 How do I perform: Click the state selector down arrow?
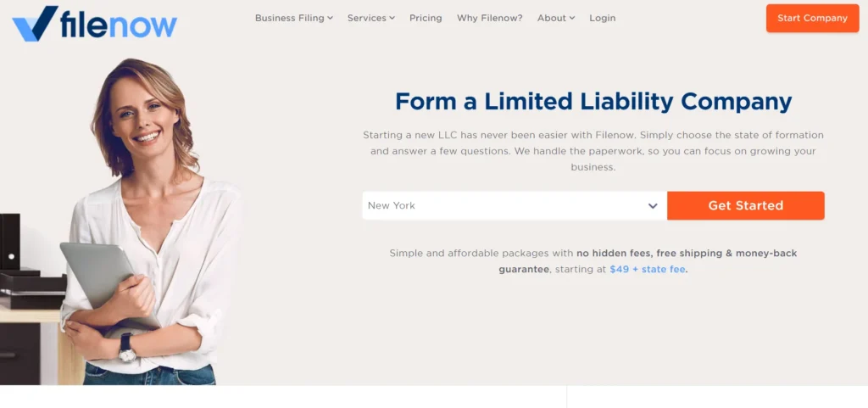[x=653, y=206]
